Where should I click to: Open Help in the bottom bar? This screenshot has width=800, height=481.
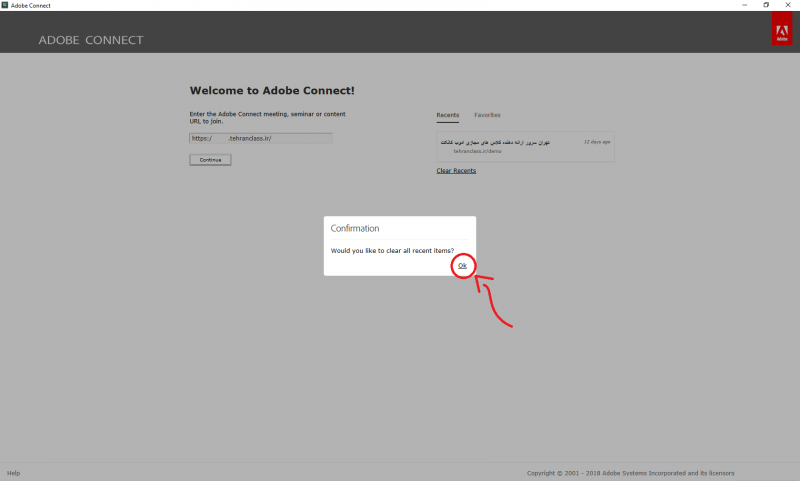click(13, 473)
